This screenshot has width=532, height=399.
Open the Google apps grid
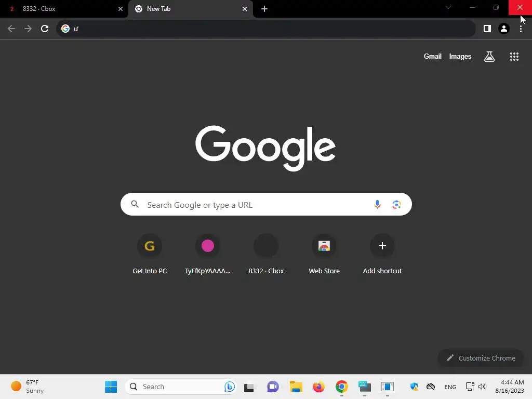(x=514, y=57)
